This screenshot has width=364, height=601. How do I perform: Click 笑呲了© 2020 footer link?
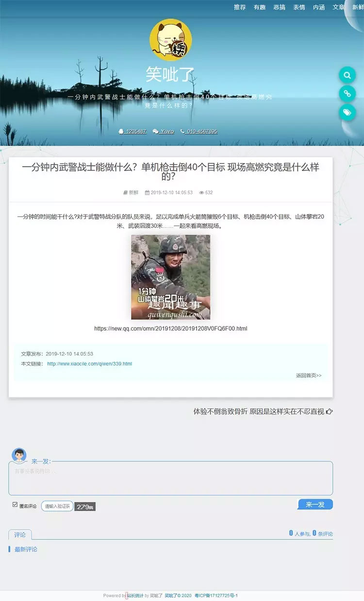(178, 595)
